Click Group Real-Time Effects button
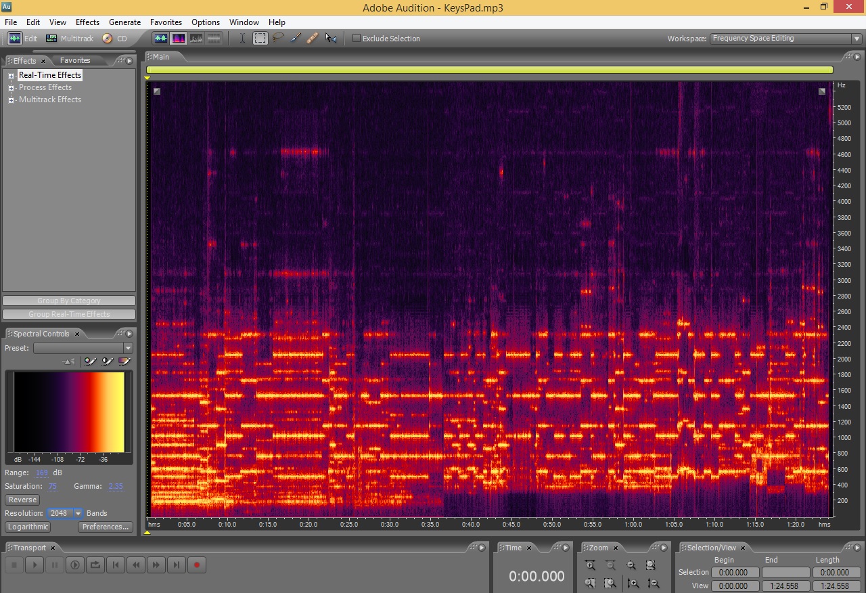868x593 pixels. (69, 314)
